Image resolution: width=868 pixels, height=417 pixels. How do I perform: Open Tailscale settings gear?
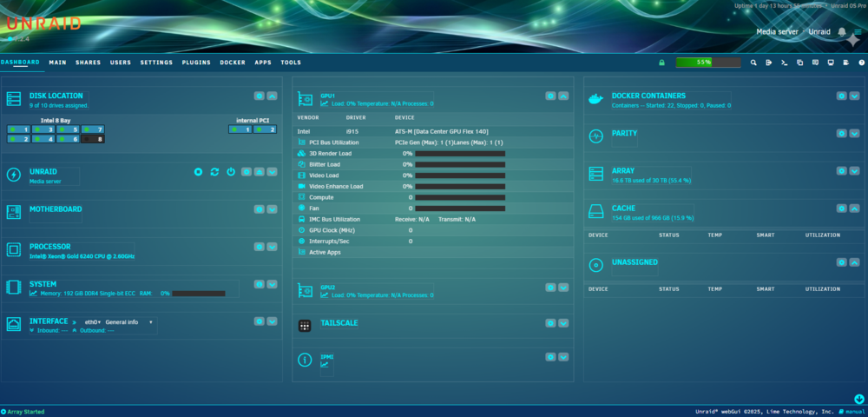(x=550, y=323)
